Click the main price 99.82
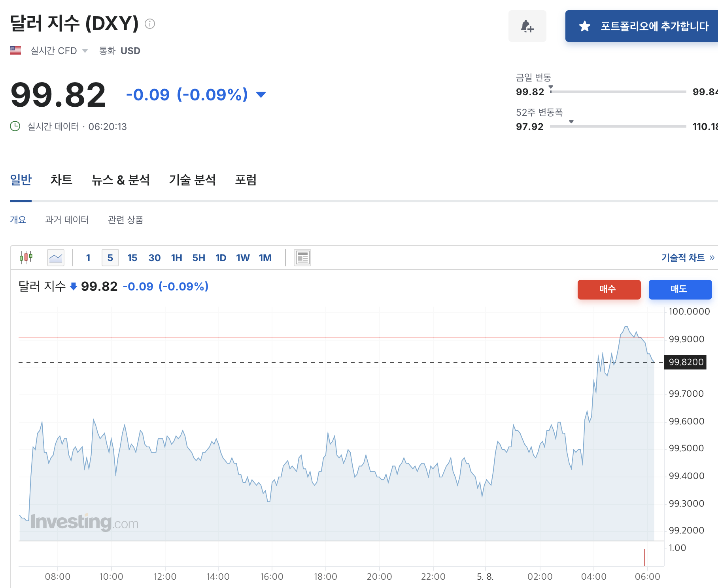This screenshot has height=588, width=718. pyautogui.click(x=58, y=95)
